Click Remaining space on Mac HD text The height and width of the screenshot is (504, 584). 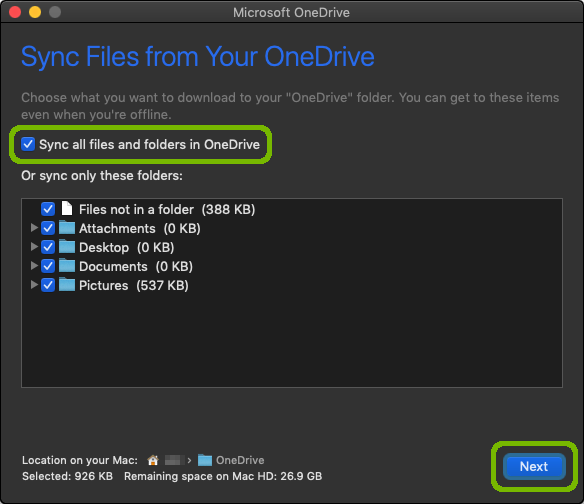pyautogui.click(x=223, y=476)
